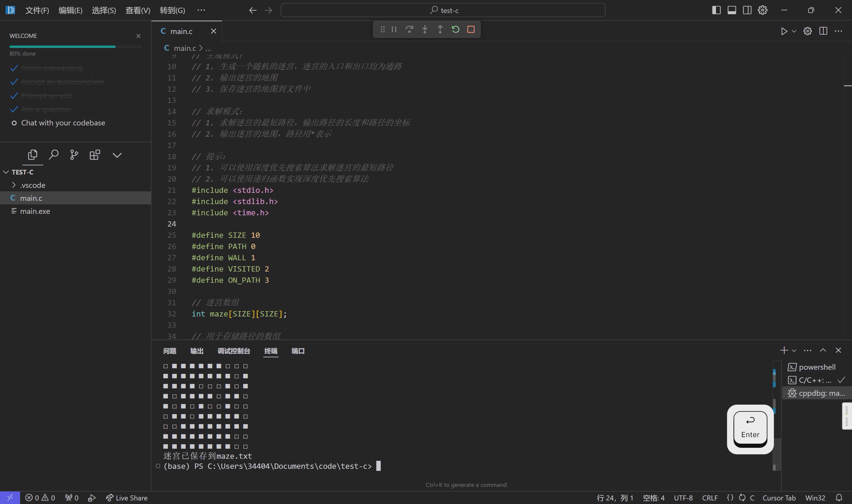
Task: Create a new terminal with plus icon
Action: click(784, 350)
